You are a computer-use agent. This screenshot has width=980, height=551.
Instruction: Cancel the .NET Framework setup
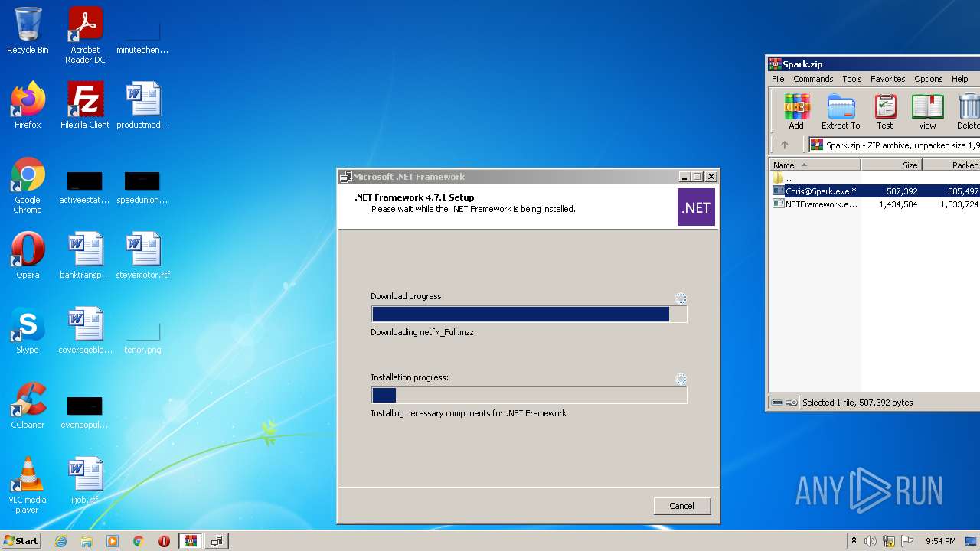tap(681, 506)
